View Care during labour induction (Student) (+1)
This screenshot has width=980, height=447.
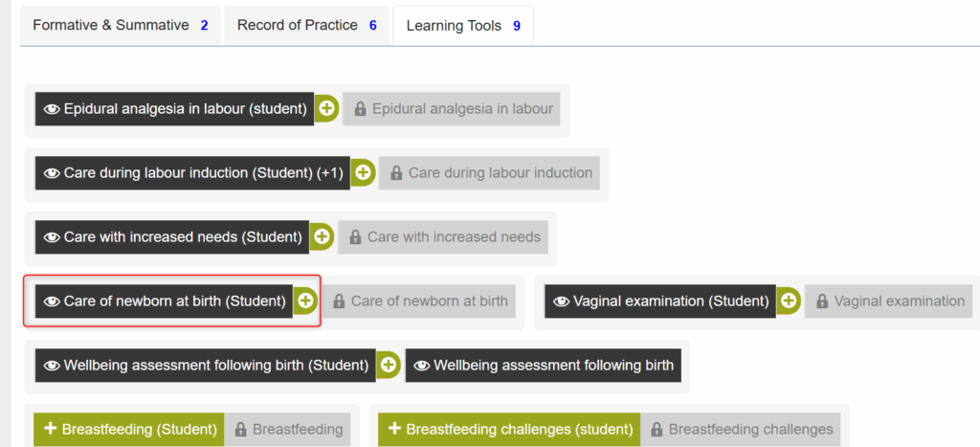coord(201,173)
